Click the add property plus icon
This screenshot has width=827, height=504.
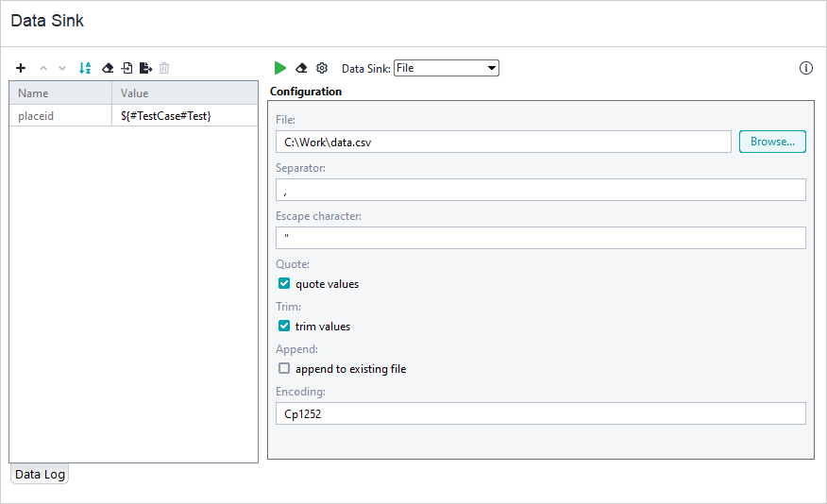(x=21, y=68)
